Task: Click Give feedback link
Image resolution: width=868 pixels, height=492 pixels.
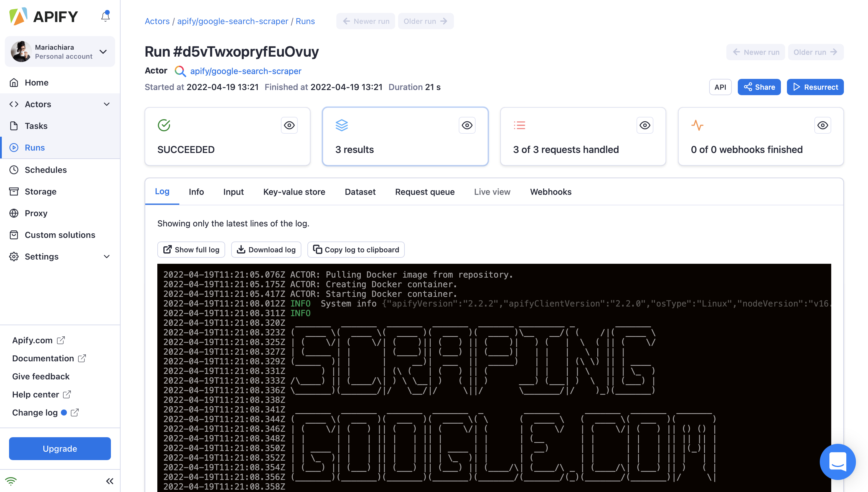Action: pyautogui.click(x=41, y=376)
